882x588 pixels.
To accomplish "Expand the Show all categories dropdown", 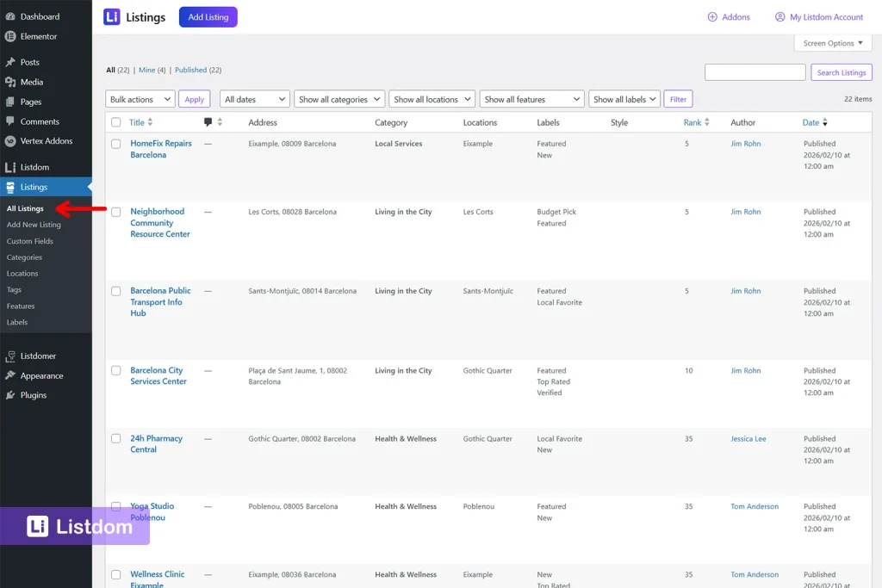I will tap(339, 99).
